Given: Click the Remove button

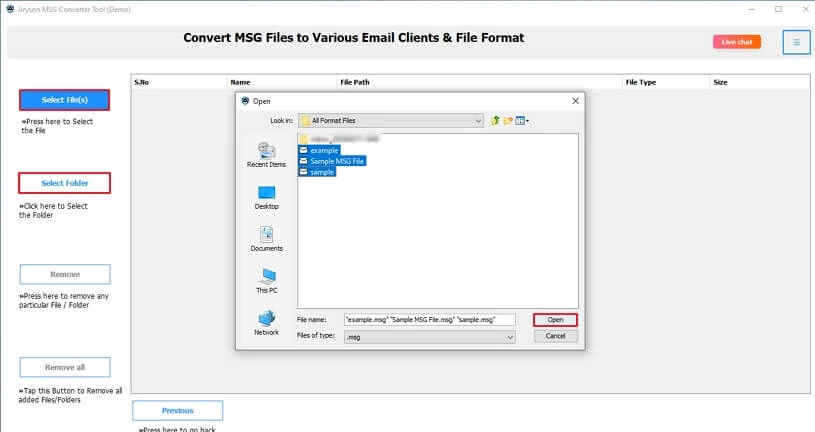Looking at the screenshot, I should pos(65,274).
